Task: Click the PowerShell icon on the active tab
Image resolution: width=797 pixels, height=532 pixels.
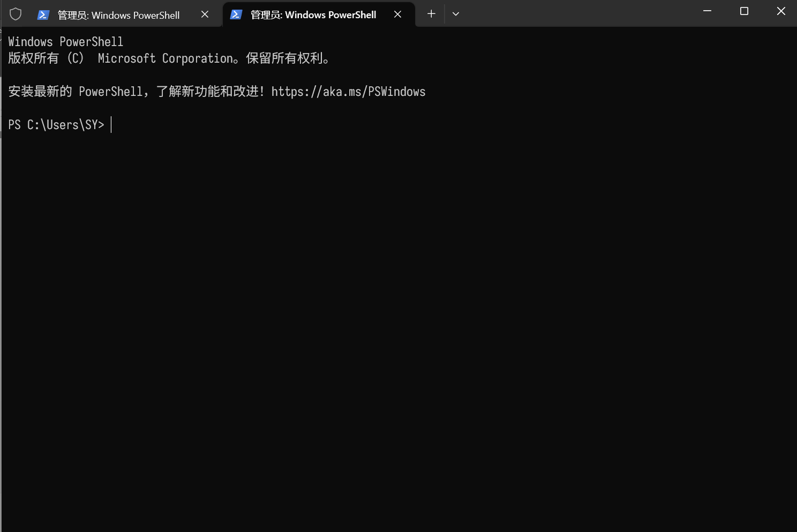Action: click(236, 14)
